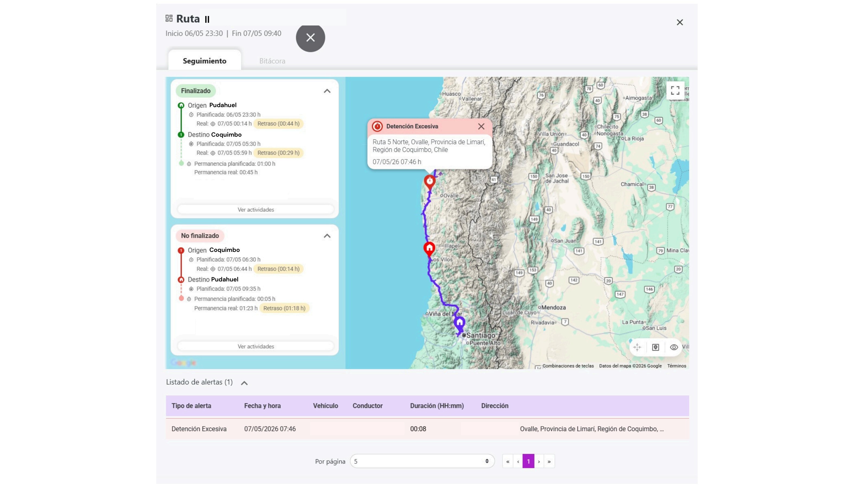Open the map in fullscreen mode
This screenshot has height=488, width=868.
[675, 90]
